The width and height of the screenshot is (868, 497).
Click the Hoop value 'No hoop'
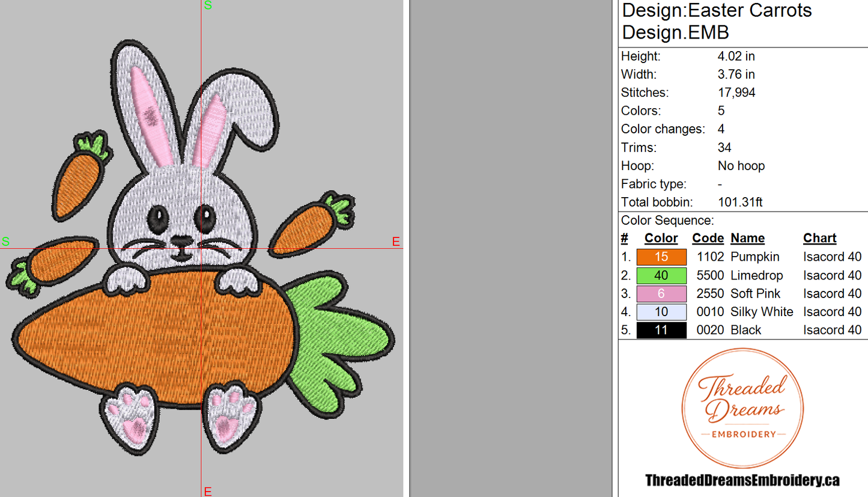click(741, 166)
